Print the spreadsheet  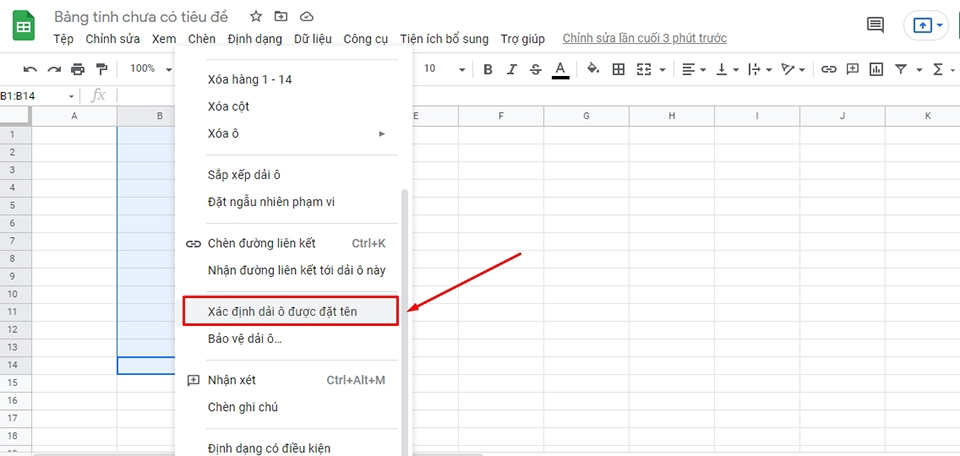click(x=78, y=69)
